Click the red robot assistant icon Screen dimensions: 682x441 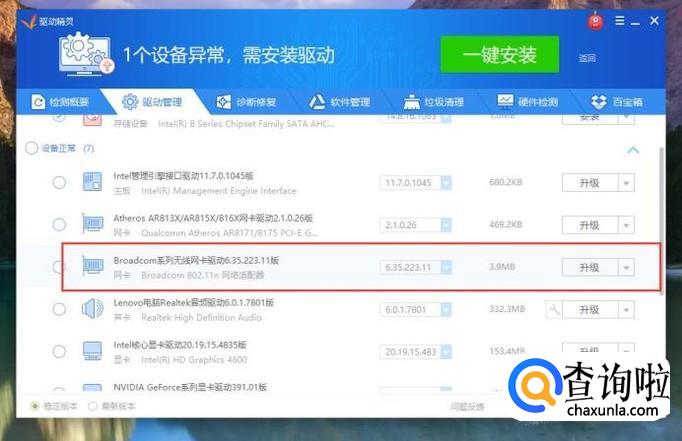click(595, 21)
